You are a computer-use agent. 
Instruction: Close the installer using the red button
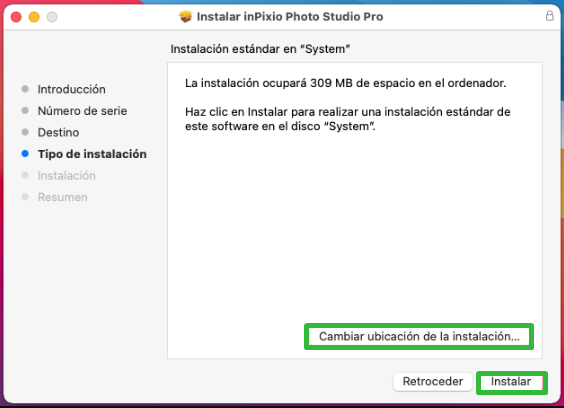(16, 17)
